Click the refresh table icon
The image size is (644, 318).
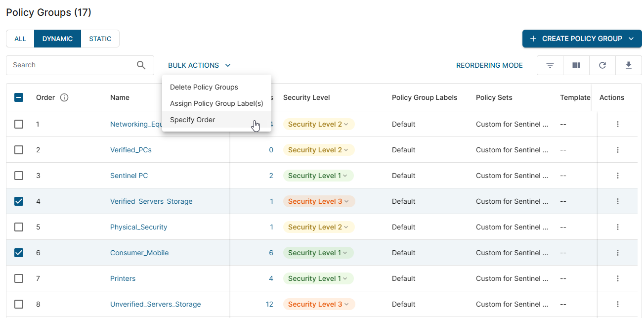602,65
